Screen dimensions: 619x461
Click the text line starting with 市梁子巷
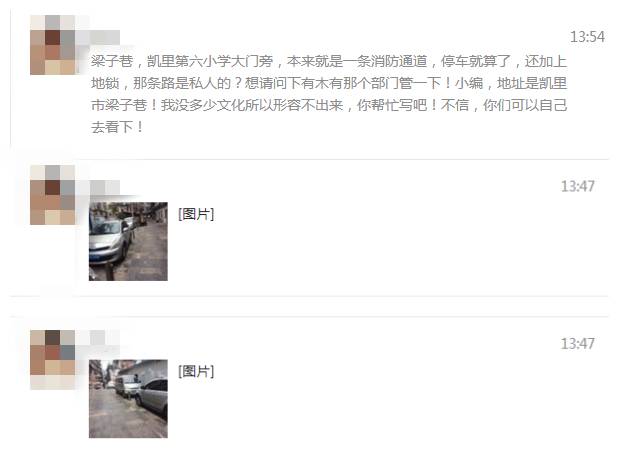[329, 105]
